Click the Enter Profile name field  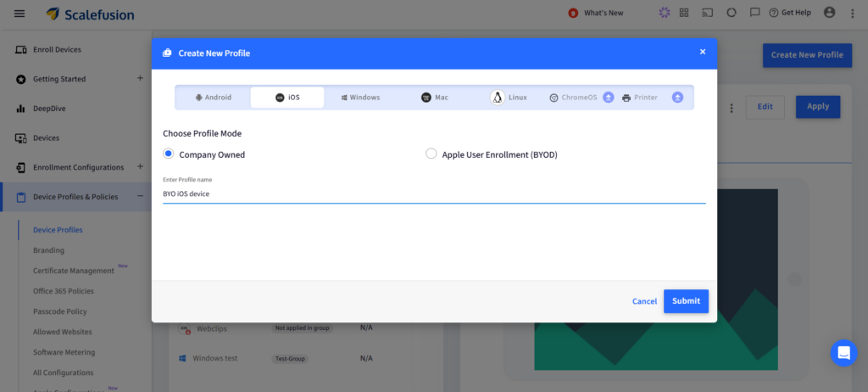(x=433, y=193)
